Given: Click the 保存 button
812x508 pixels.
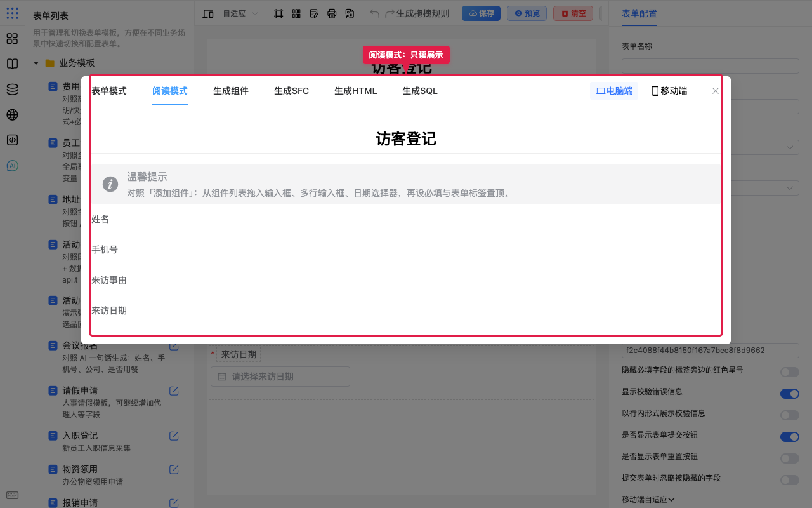Looking at the screenshot, I should click(481, 13).
